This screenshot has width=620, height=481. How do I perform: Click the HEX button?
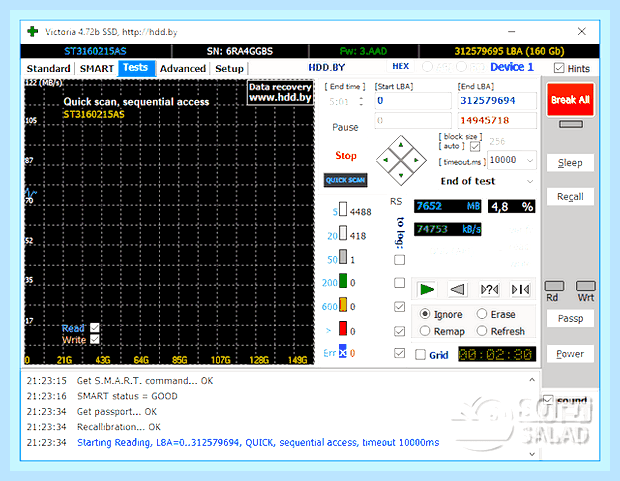[401, 66]
